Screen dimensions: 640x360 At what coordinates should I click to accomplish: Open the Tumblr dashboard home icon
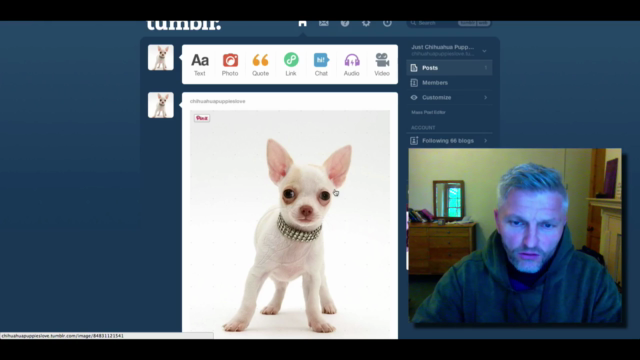click(x=302, y=23)
